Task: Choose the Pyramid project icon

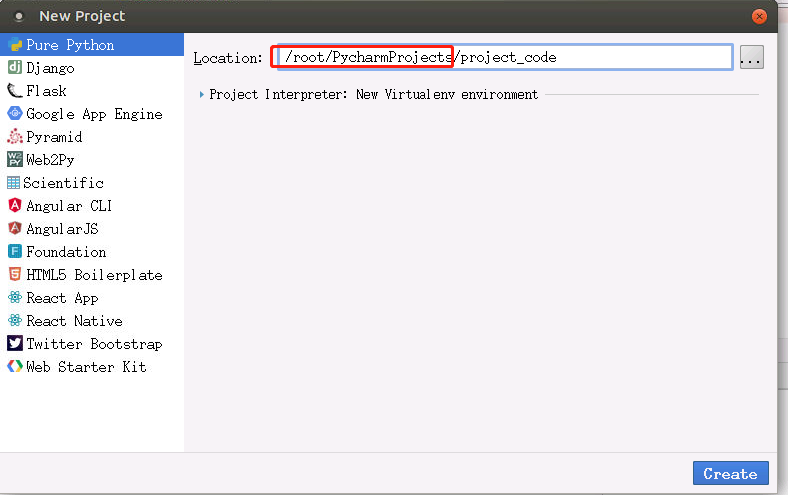Action: (15, 136)
